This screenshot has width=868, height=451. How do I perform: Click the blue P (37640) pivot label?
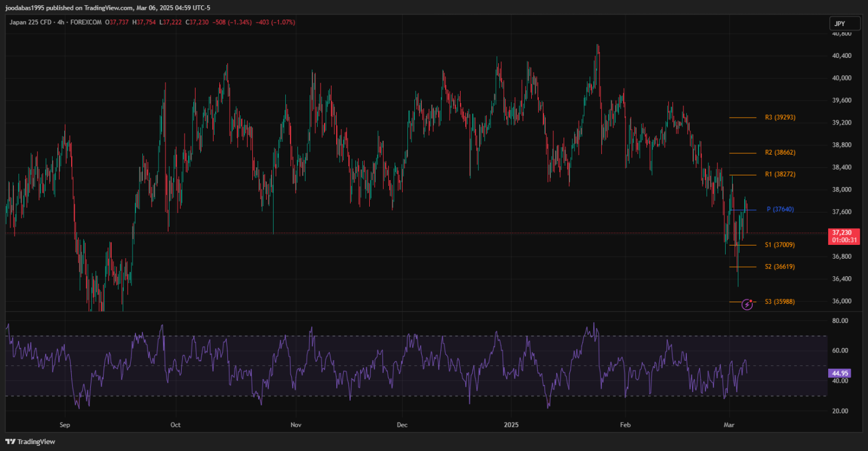tap(781, 210)
